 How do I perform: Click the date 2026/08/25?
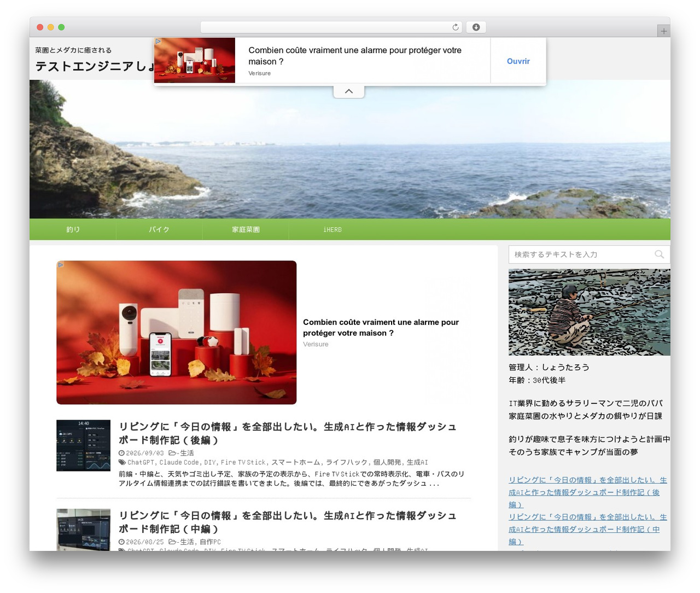[144, 542]
